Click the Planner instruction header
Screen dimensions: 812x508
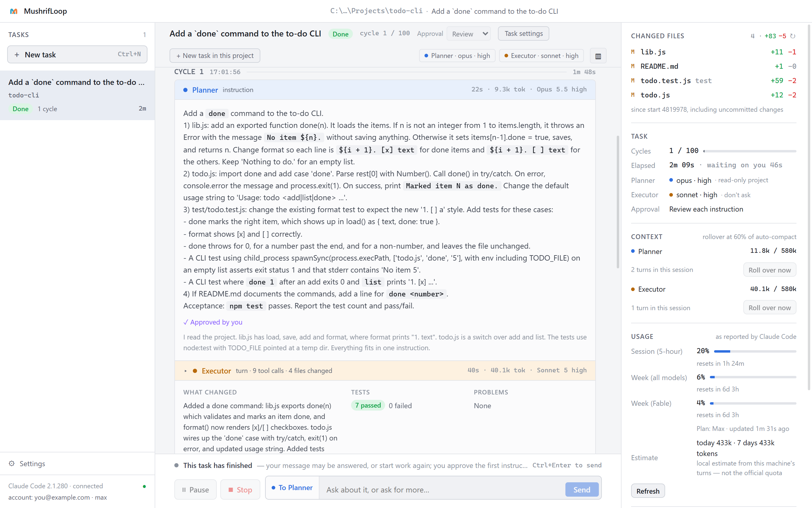click(385, 90)
